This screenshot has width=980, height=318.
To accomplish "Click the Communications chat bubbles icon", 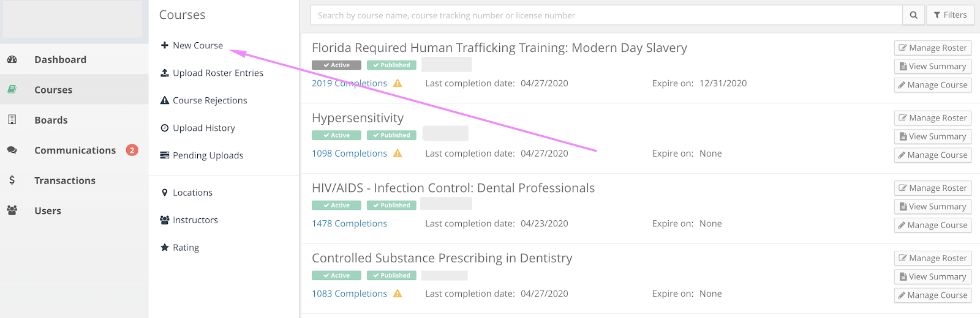I will pyautogui.click(x=12, y=150).
